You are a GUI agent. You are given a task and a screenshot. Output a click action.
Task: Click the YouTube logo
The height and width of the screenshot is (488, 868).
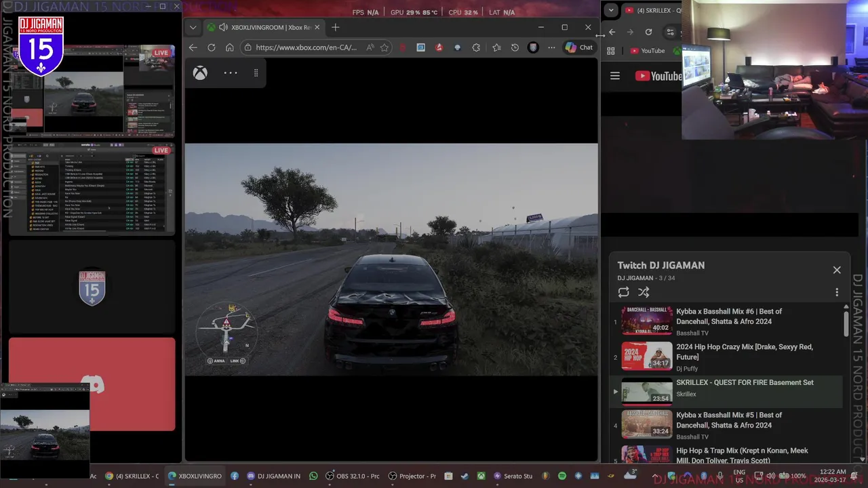[x=658, y=76]
